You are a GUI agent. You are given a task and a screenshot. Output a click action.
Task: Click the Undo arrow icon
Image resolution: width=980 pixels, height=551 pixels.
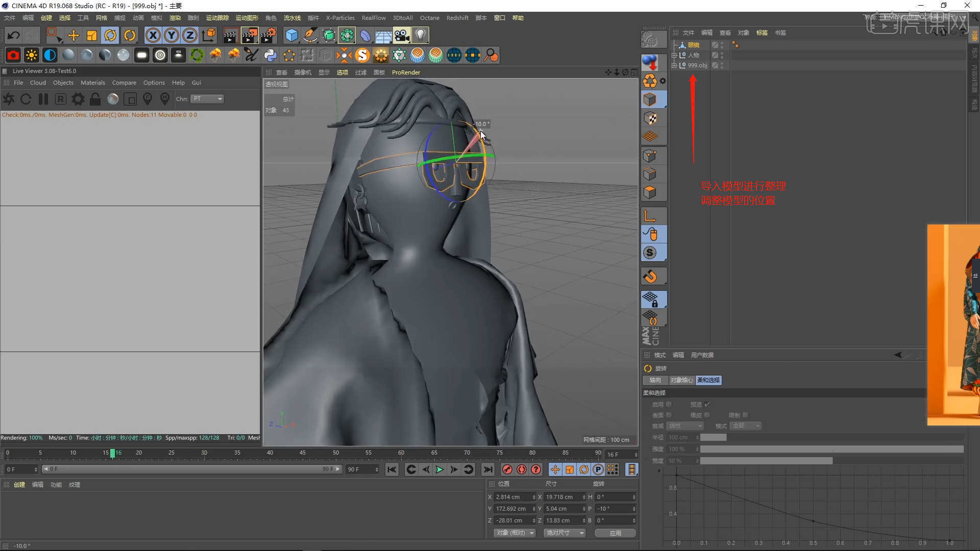13,35
